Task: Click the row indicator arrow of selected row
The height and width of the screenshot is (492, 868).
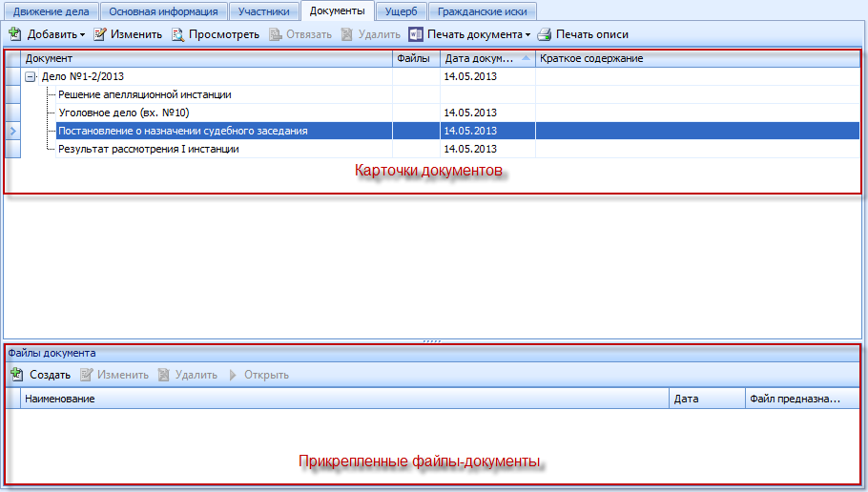Action: tap(13, 132)
